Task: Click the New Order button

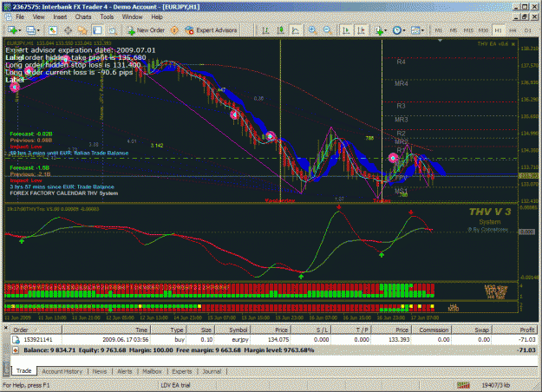Action: (147, 30)
